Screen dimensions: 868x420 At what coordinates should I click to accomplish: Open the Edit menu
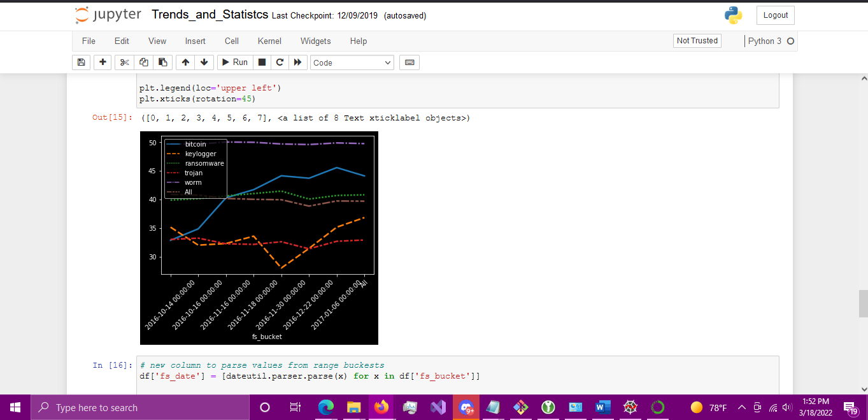coord(122,41)
